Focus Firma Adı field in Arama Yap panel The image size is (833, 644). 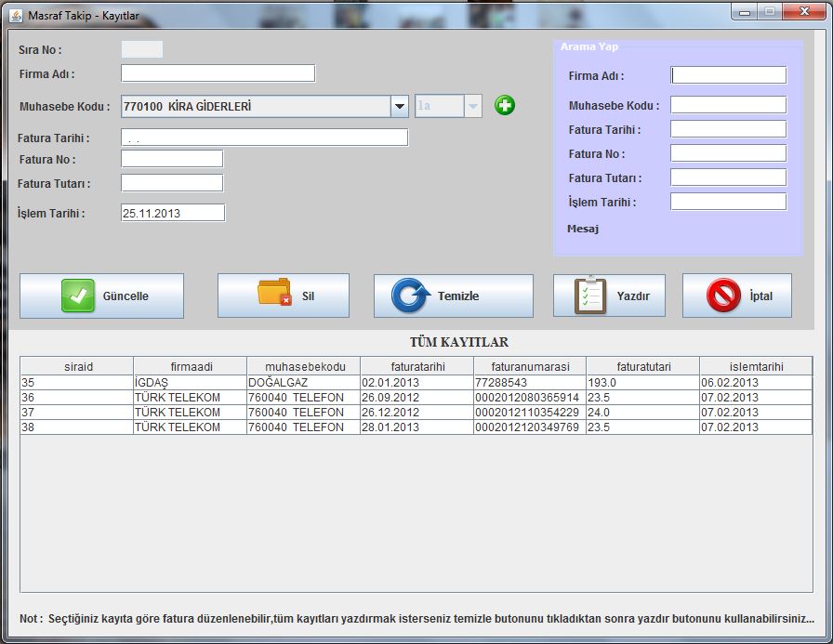(728, 75)
